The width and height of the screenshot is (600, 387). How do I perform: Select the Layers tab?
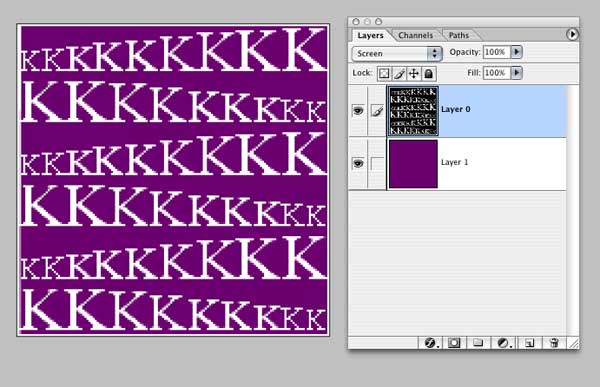(x=370, y=36)
